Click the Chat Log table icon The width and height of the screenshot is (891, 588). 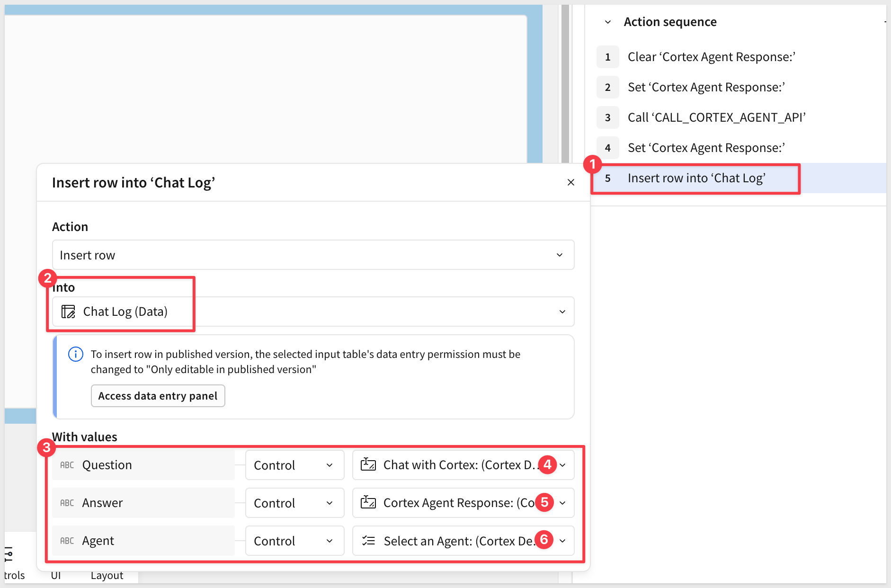(x=68, y=312)
